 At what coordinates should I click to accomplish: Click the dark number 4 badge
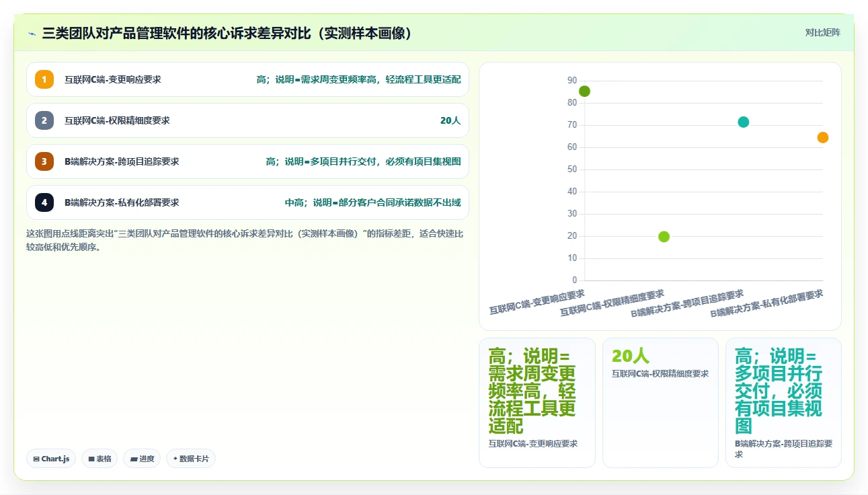pos(44,202)
